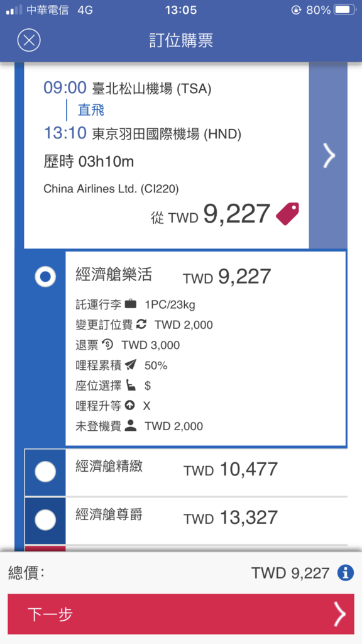
Task: Tap the refund 退票 icon
Action: click(107, 345)
